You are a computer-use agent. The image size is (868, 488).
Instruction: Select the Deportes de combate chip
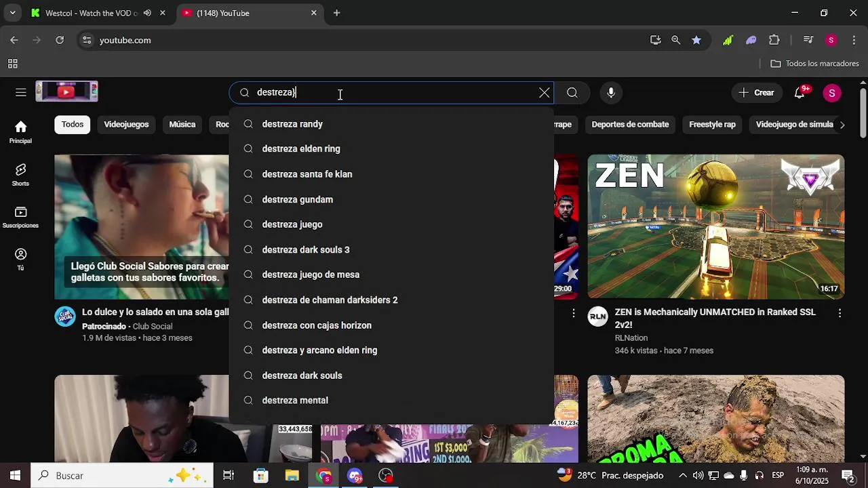point(630,125)
